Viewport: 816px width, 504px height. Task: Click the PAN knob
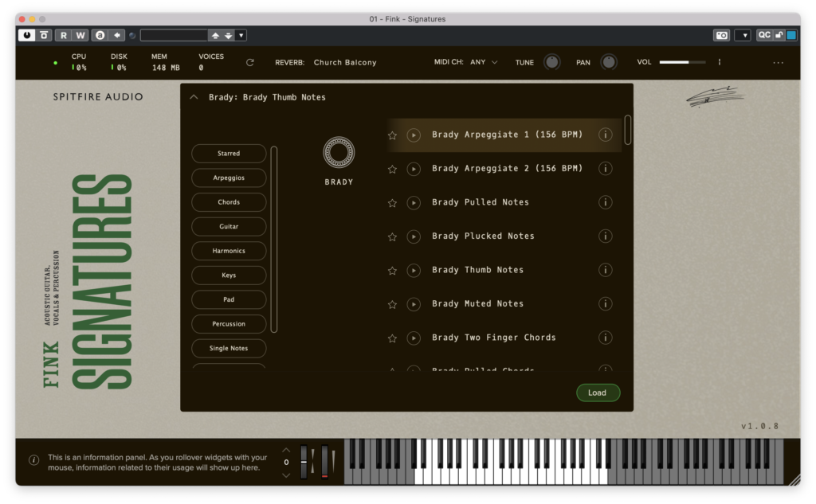(608, 62)
